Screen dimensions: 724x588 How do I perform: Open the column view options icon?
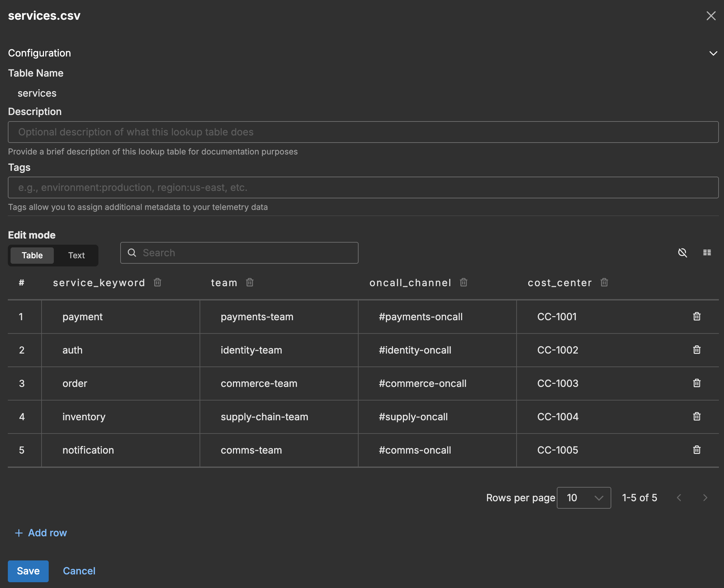pos(707,253)
